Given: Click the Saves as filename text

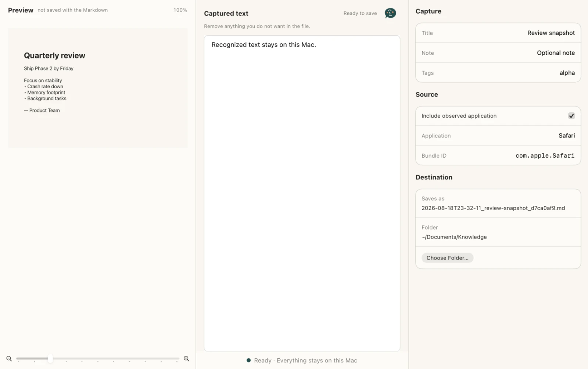Looking at the screenshot, I should tap(493, 208).
